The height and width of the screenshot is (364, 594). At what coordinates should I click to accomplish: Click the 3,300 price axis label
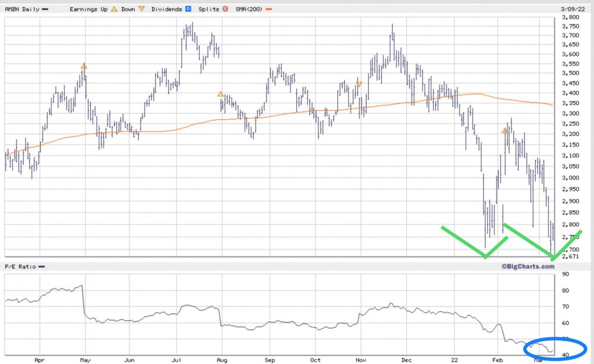tap(570, 113)
